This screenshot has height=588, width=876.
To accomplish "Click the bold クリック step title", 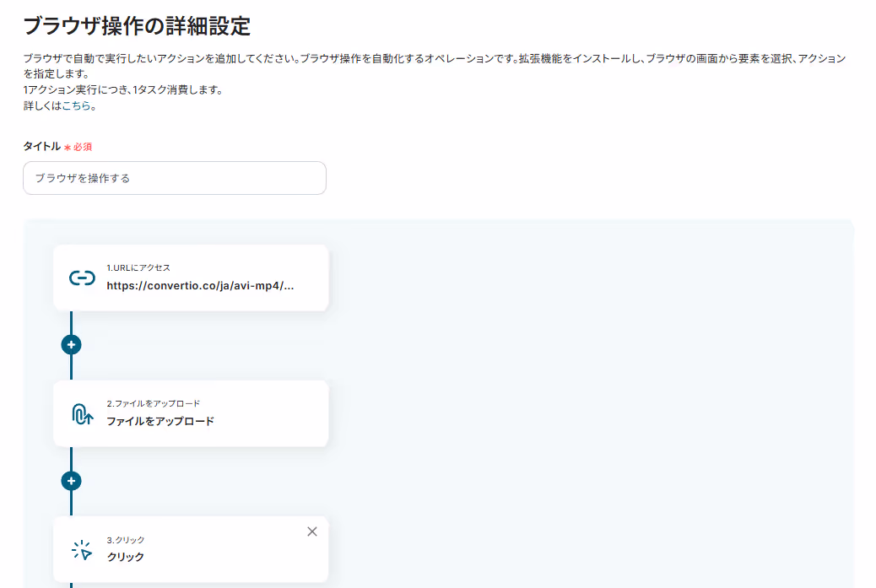I will click(126, 558).
